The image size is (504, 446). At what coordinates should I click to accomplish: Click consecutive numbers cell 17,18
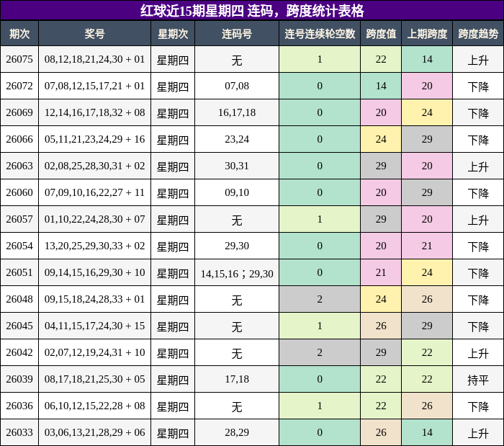237,380
